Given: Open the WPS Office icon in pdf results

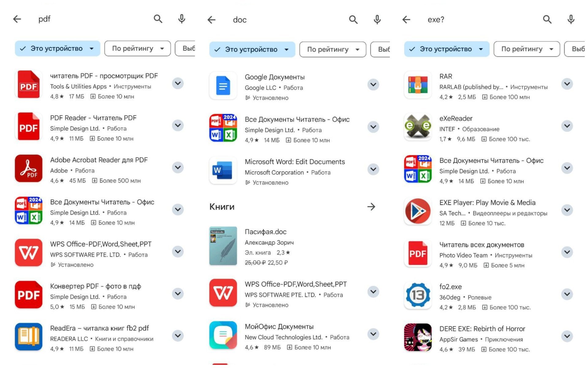Looking at the screenshot, I should pos(28,253).
